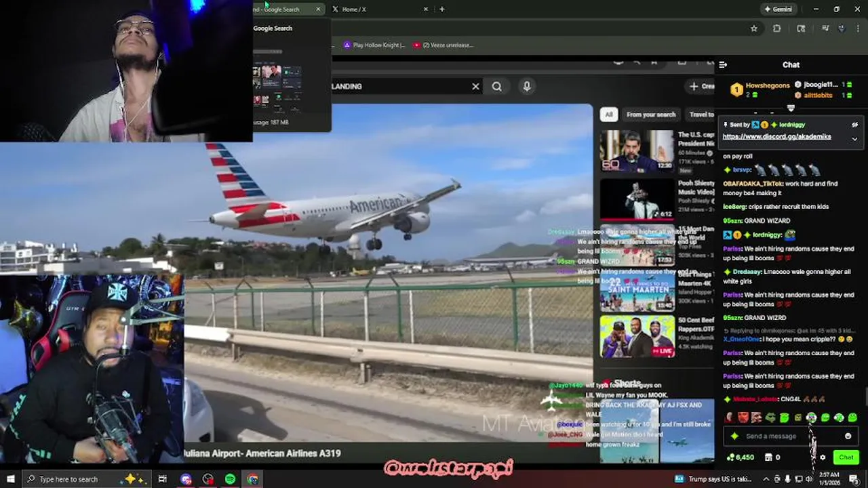868x488 pixels.
Task: Open the taskbar volume control
Action: [x=808, y=479]
